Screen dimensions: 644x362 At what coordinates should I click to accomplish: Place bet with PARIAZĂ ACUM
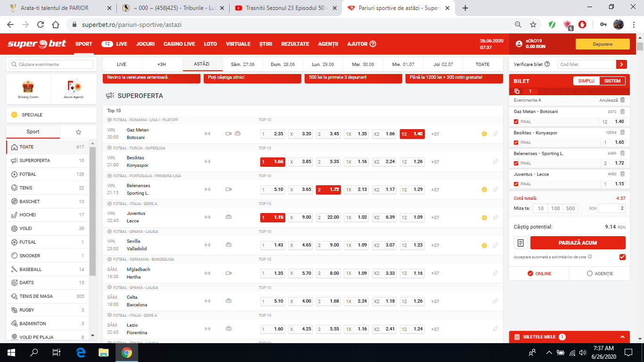click(578, 243)
